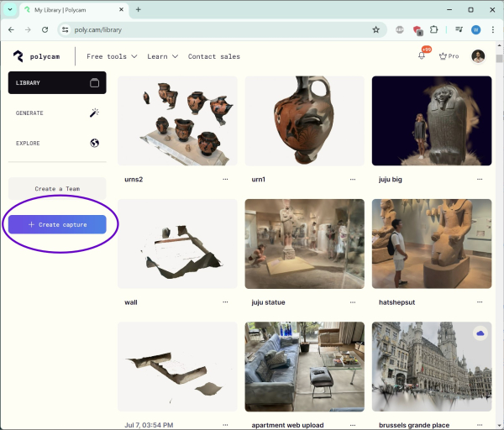Click the Create capture button

pyautogui.click(x=57, y=224)
